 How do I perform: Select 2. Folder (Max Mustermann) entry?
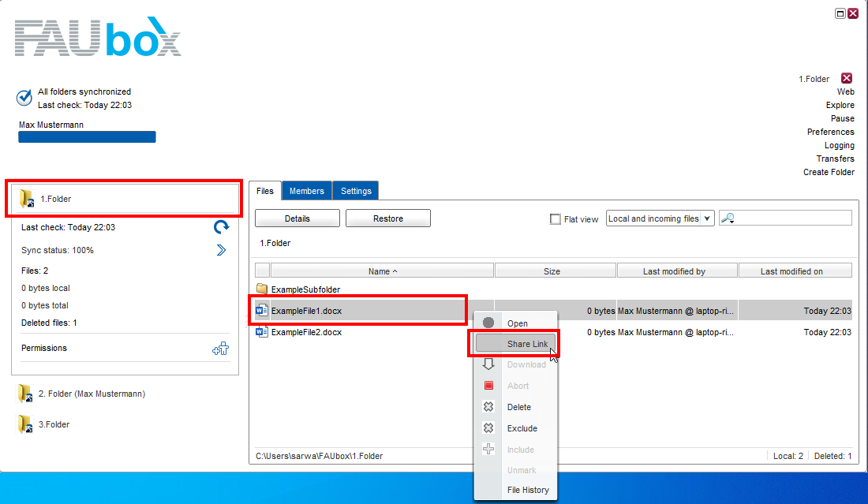[x=92, y=394]
